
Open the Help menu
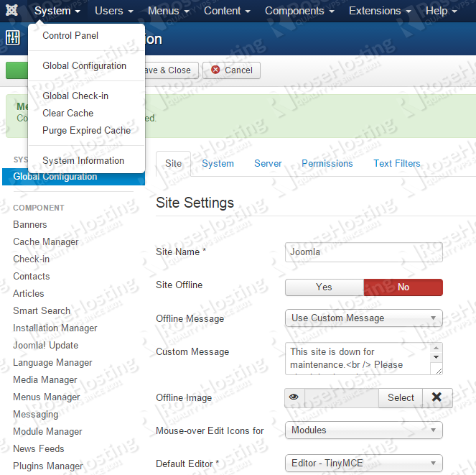click(x=441, y=11)
